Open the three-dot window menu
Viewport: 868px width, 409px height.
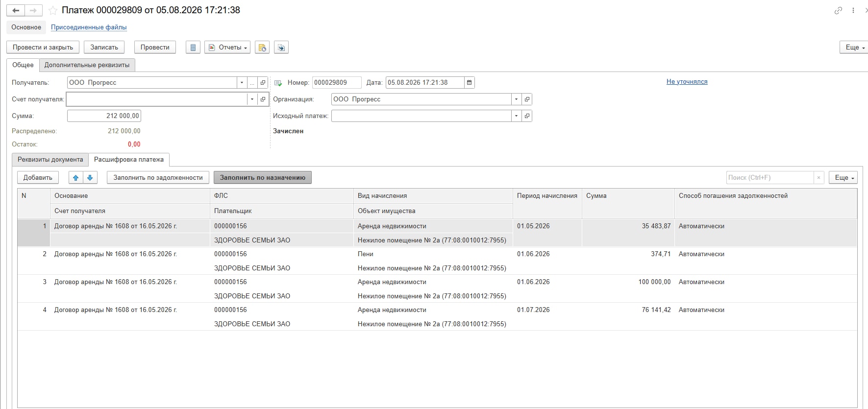(853, 10)
